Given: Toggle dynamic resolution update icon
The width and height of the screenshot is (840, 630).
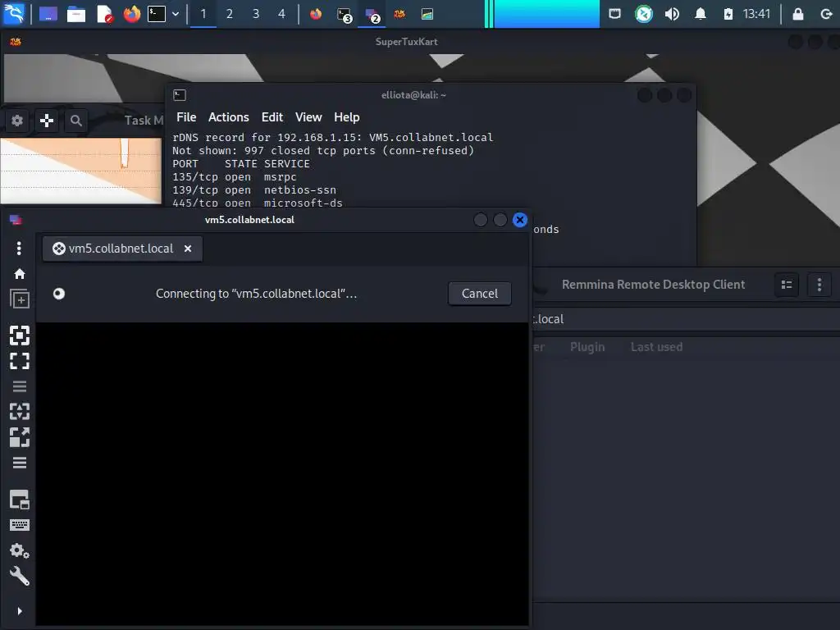Looking at the screenshot, I should [x=20, y=412].
